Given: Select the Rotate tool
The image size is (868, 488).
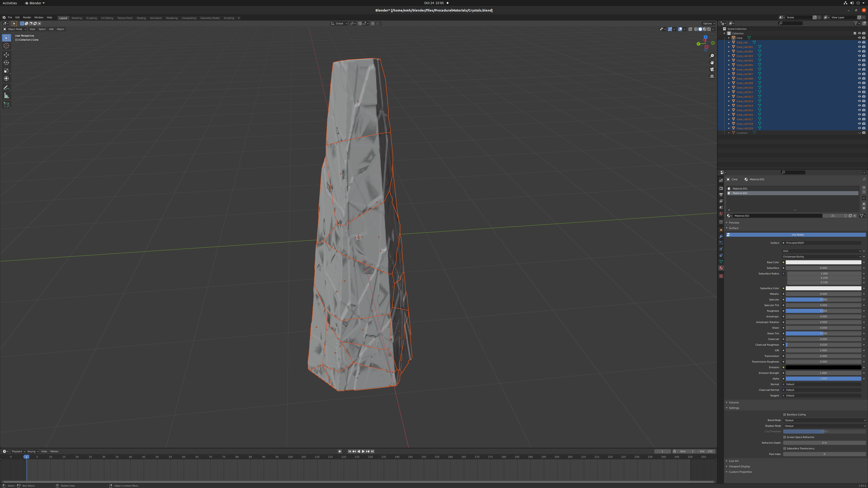Looking at the screenshot, I should 6,63.
